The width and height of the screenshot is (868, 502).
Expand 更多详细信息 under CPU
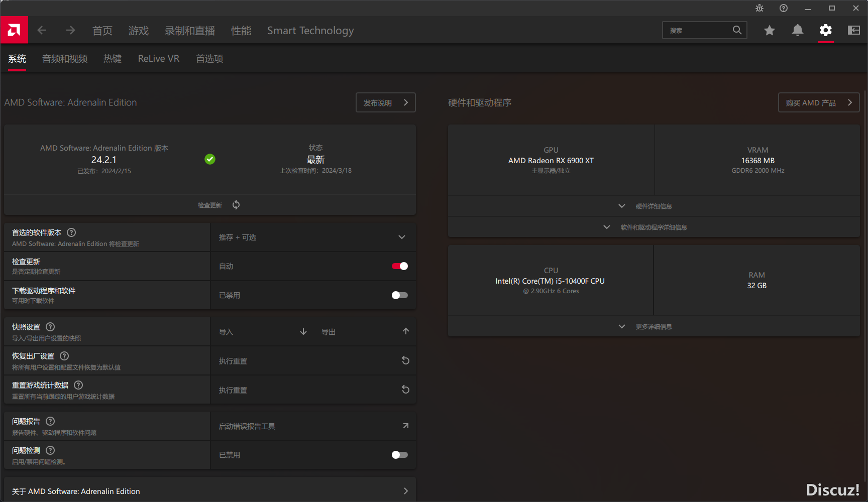coord(654,327)
